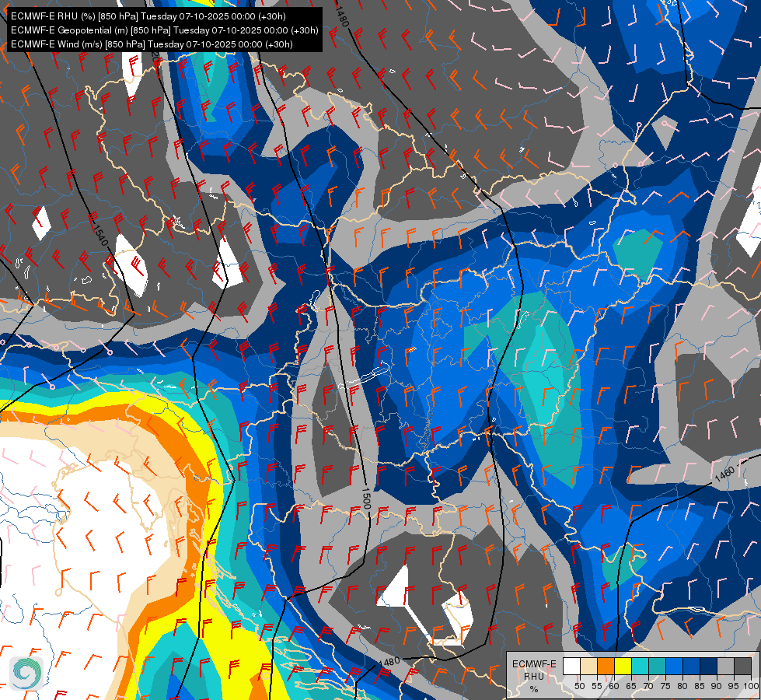Pick the dark gray 95-100% legend swatch
Screen dimensions: 761x700
(742, 666)
